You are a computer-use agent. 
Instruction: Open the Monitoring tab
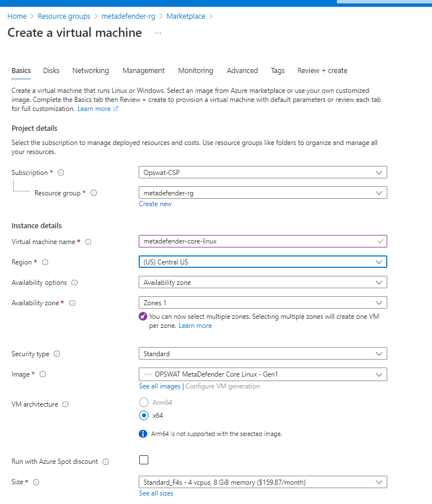[x=195, y=71]
